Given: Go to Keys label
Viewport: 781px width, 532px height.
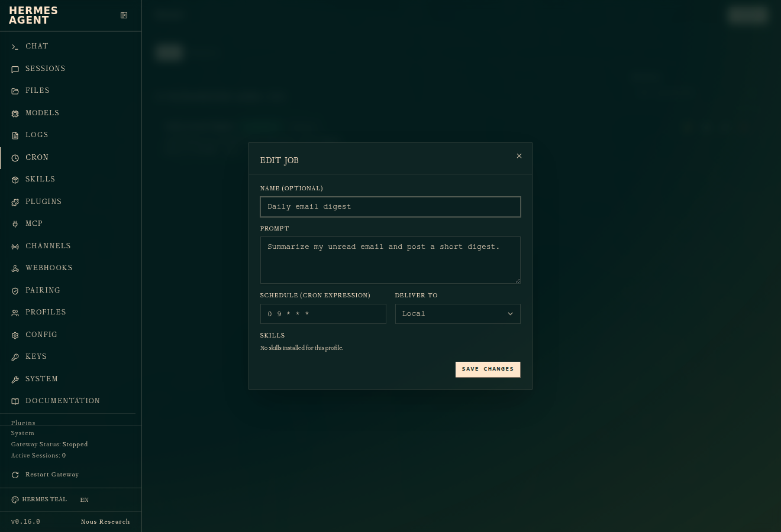Looking at the screenshot, I should click(36, 356).
